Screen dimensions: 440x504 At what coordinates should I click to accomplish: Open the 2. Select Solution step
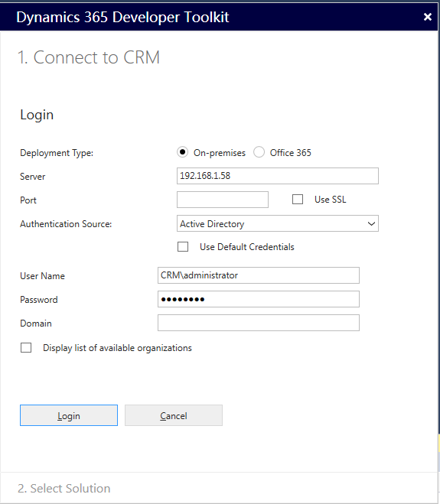[64, 488]
